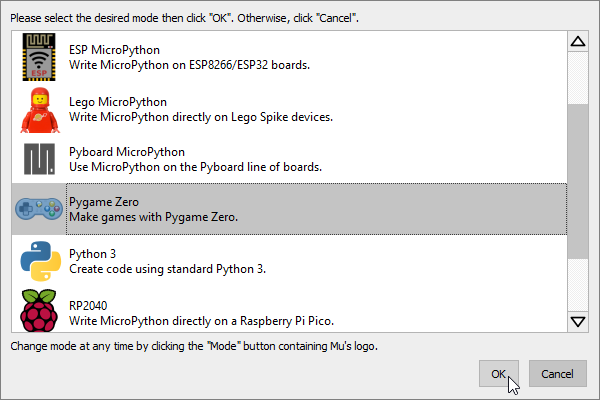Image resolution: width=600 pixels, height=400 pixels.
Task: Click the ESP chip board icon
Action: pyautogui.click(x=39, y=57)
